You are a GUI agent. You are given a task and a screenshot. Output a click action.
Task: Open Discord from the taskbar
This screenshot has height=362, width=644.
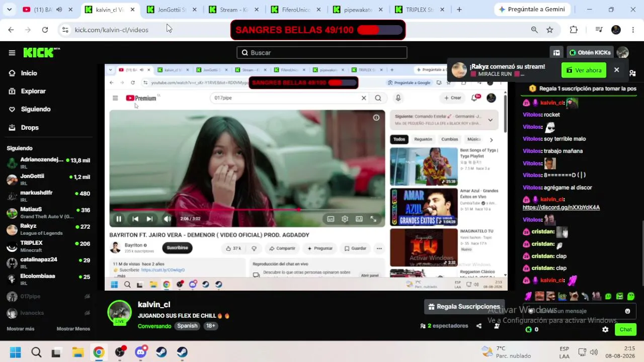(141, 352)
